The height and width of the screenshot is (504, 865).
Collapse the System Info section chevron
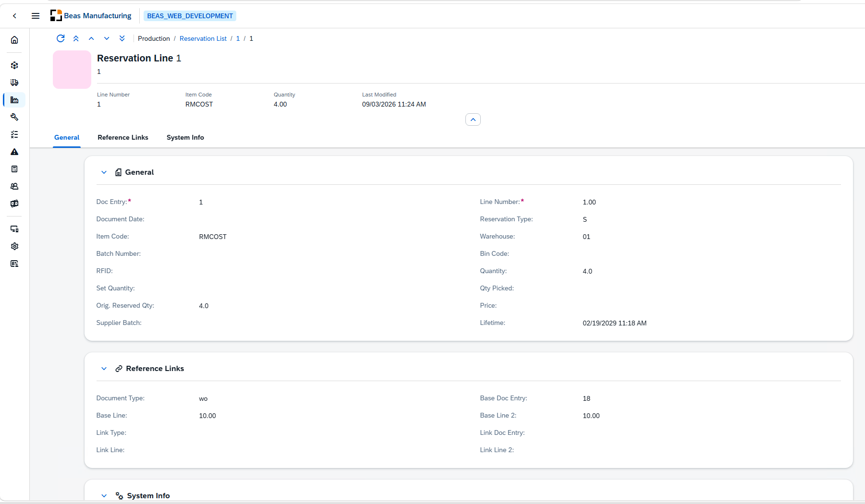pyautogui.click(x=104, y=496)
